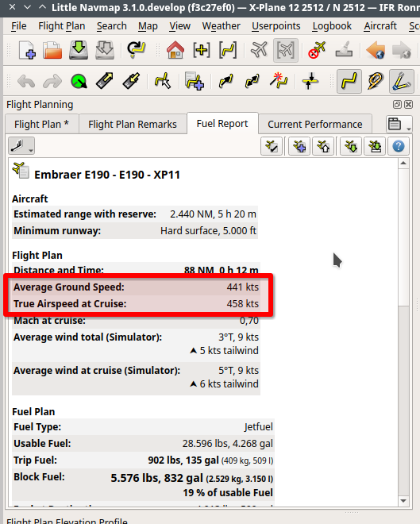Click the grayed Save As disk icon
Screen dimensions: 420x524
pyautogui.click(x=105, y=50)
